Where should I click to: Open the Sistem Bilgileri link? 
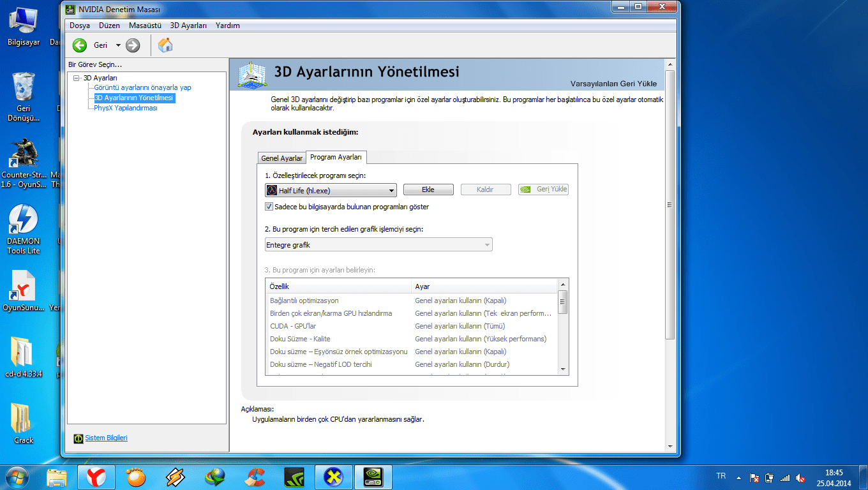point(107,438)
